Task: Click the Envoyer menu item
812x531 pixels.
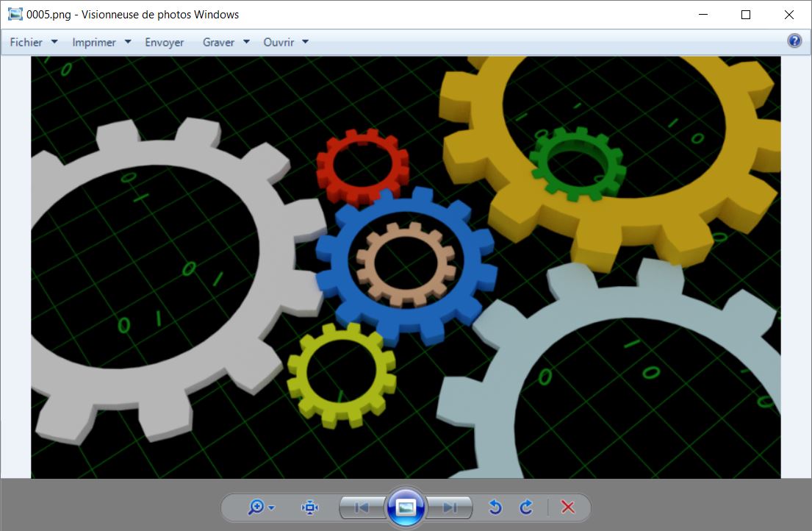Action: (164, 43)
